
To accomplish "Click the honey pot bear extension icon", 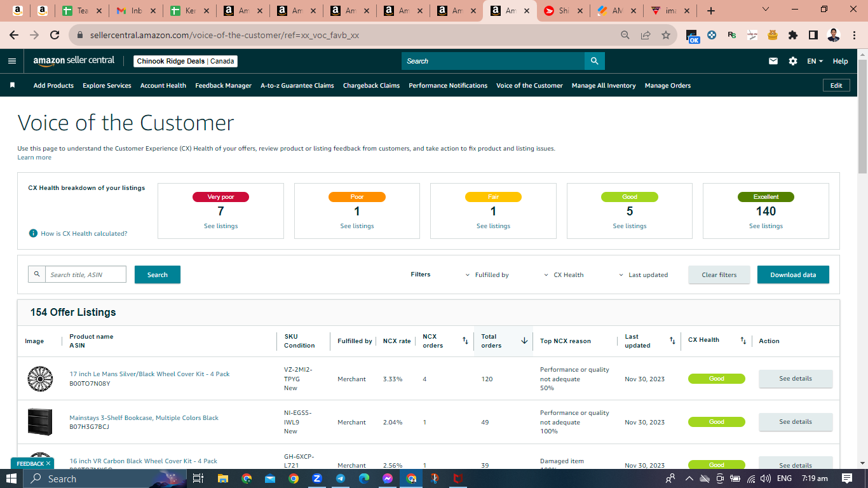I will (x=773, y=35).
